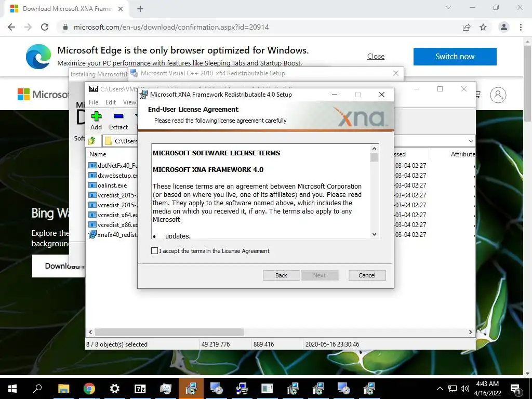Click the Attributes column header in 7-Zip

(x=463, y=154)
